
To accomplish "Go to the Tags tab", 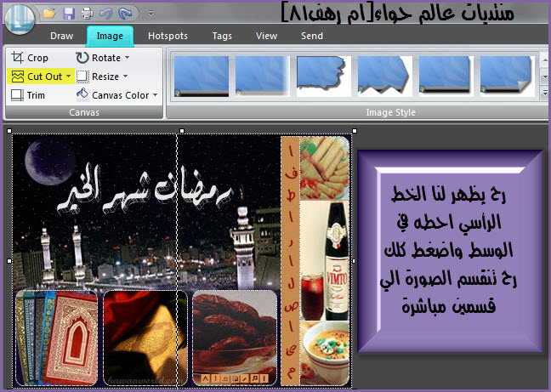I will [222, 36].
